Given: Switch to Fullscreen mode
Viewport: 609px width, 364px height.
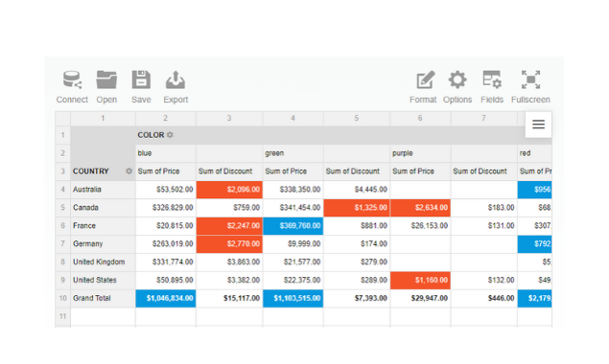Looking at the screenshot, I should [530, 87].
